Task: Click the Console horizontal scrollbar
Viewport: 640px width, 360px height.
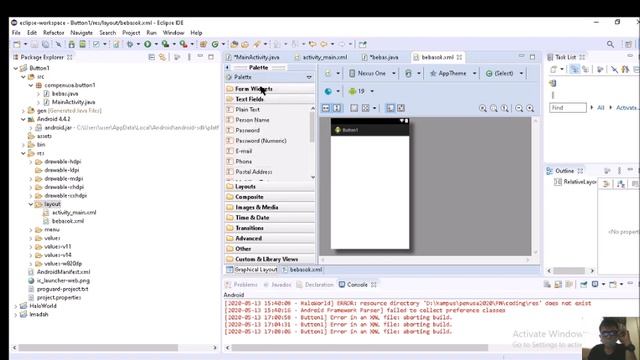Action: click(360, 347)
